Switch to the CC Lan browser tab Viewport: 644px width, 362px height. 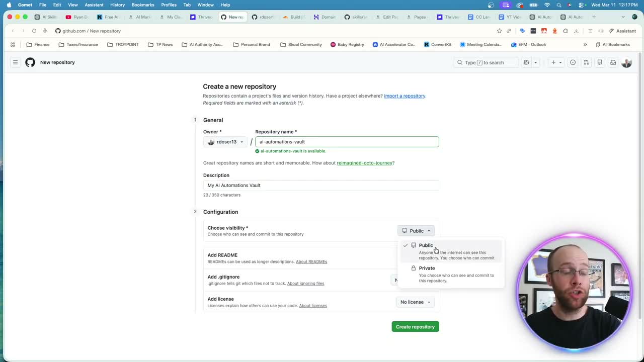click(x=479, y=17)
